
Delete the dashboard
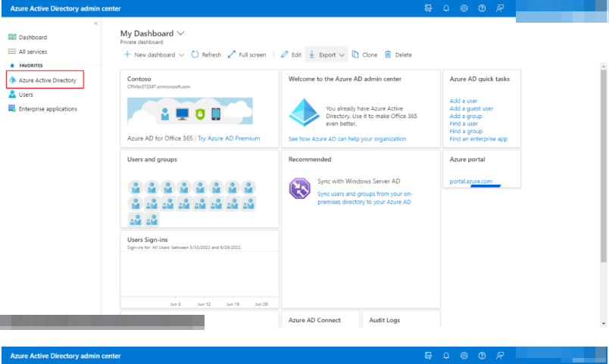coord(398,54)
